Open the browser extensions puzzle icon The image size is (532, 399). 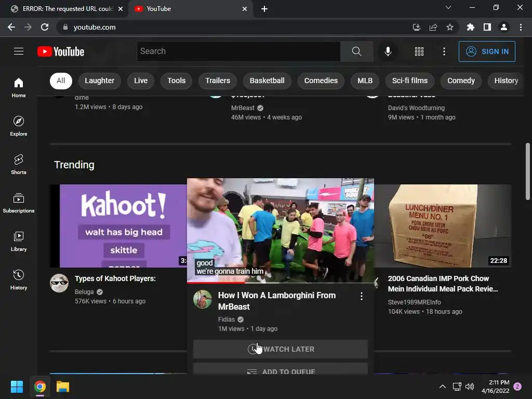click(x=470, y=27)
